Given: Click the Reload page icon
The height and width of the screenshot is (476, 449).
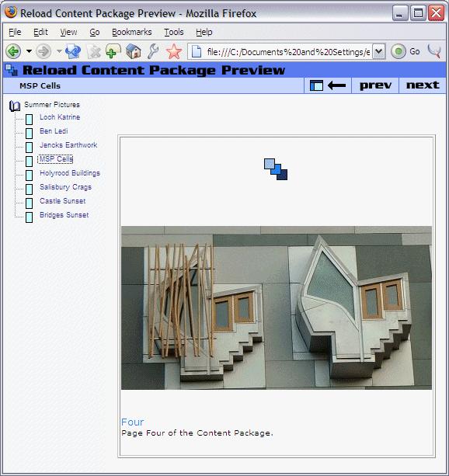Looking at the screenshot, I should tap(73, 51).
